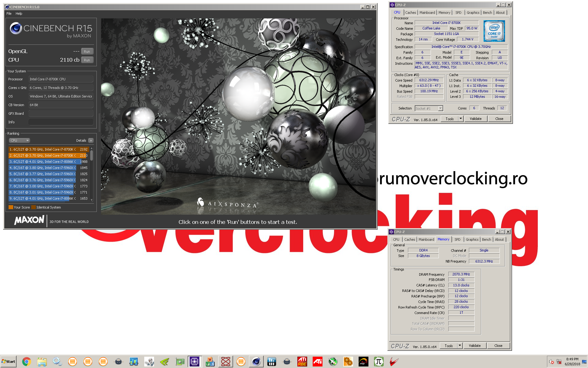Screen dimensions: 588x368
Task: Click the red lattice X taskbar icon
Action: [226, 362]
